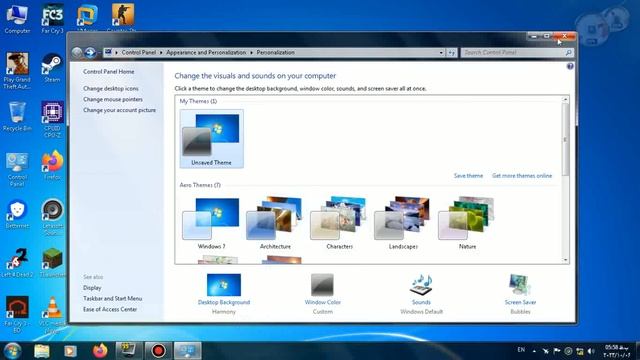This screenshot has width=640, height=360.
Task: Open Change mouse pointers link
Action: [113, 99]
